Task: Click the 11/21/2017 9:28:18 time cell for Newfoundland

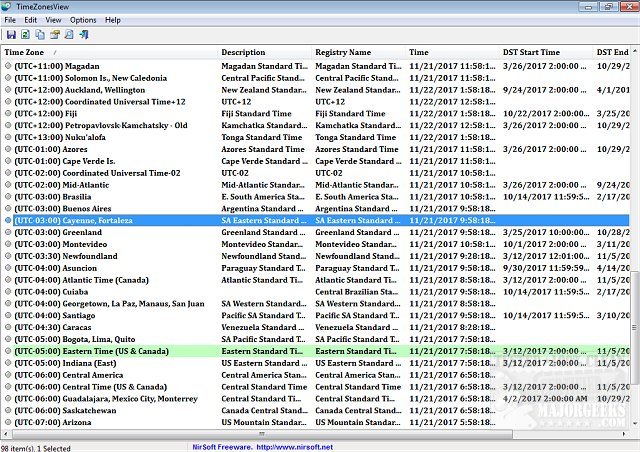Action: pyautogui.click(x=452, y=256)
